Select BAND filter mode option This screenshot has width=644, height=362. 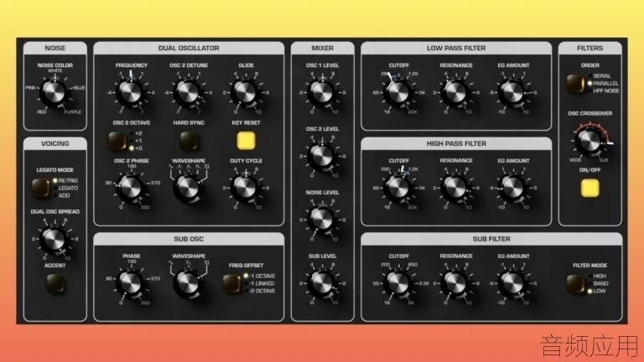(x=598, y=283)
